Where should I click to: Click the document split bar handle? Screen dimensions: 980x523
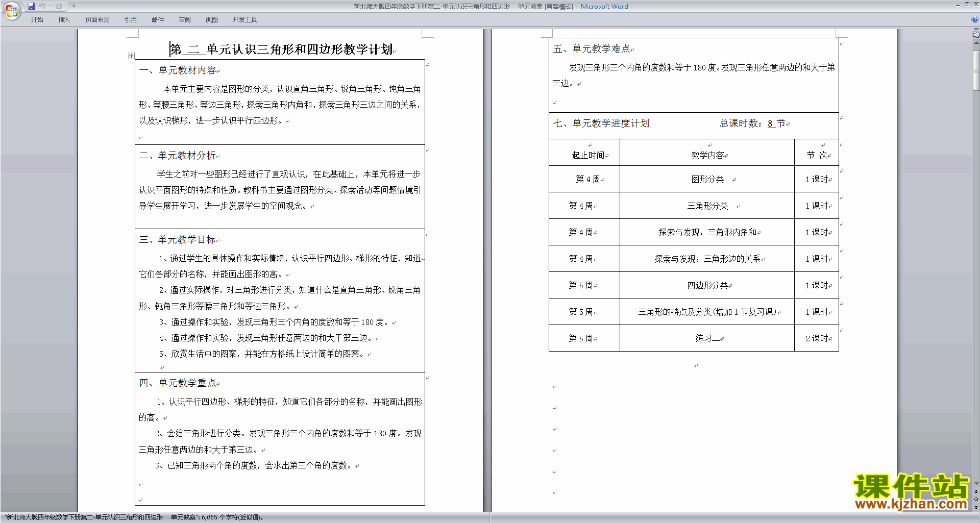tap(976, 29)
